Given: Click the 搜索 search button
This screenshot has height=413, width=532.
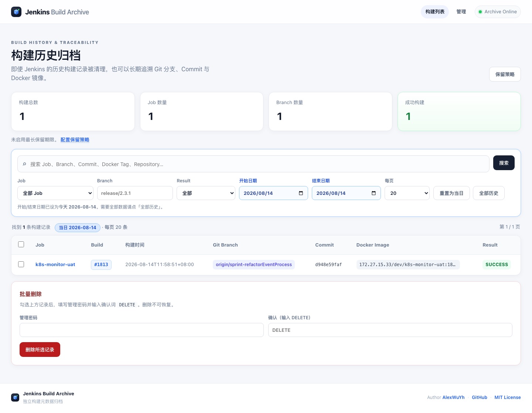Looking at the screenshot, I should tap(504, 163).
